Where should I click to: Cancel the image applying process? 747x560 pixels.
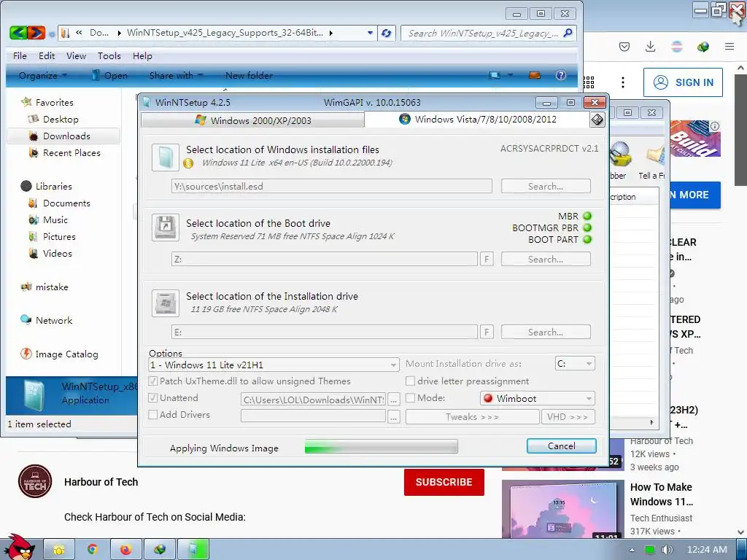(x=561, y=446)
